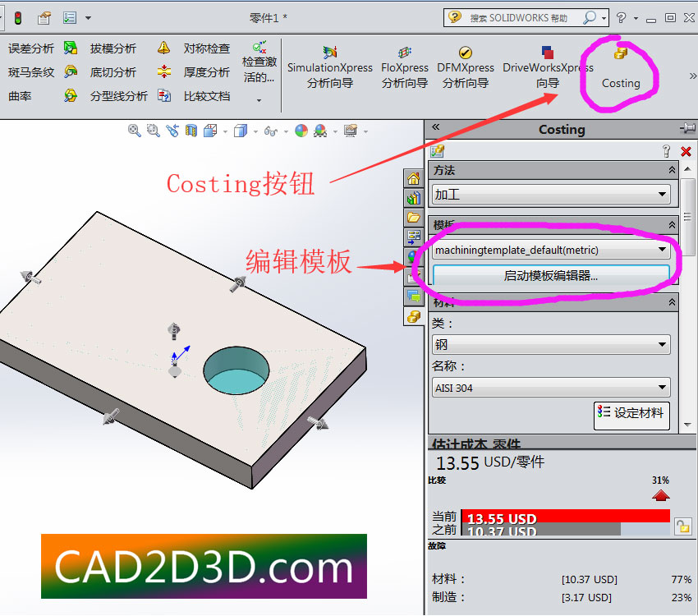Expand the Display Style dropdown arrow

click(x=255, y=131)
